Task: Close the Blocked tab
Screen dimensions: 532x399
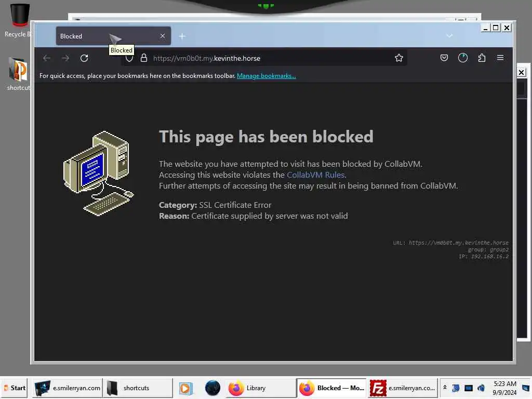Action: click(x=163, y=36)
